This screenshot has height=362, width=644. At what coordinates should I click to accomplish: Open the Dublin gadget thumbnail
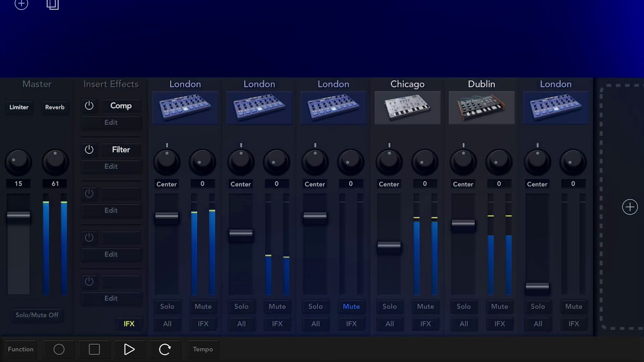tap(481, 108)
